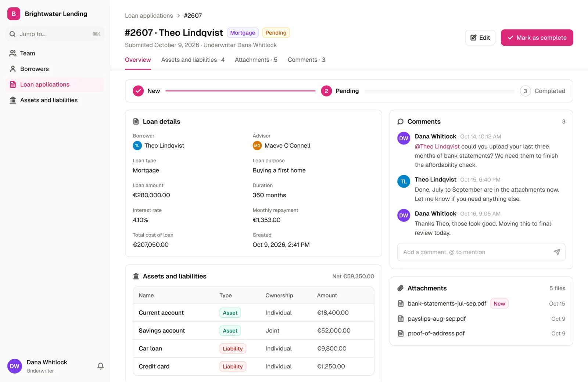Viewport: 588px width, 382px height.
Task: Send the comment with paper plane icon
Action: (x=557, y=252)
